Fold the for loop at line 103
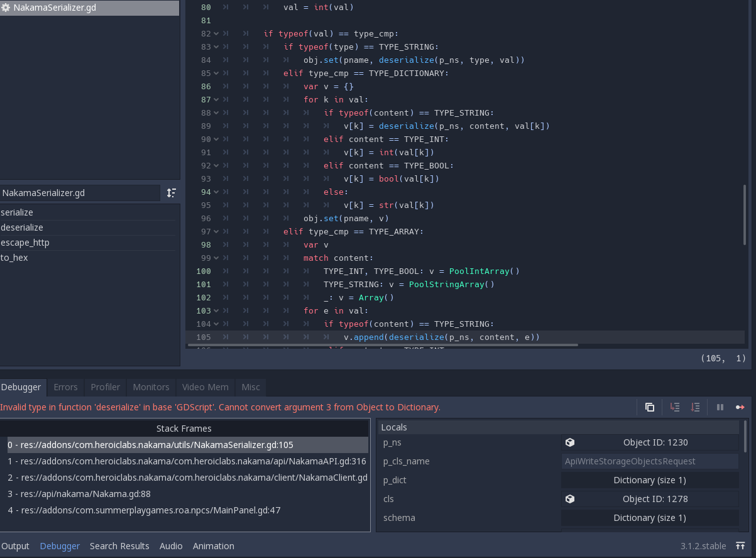The height and width of the screenshot is (558, 756). pos(216,311)
